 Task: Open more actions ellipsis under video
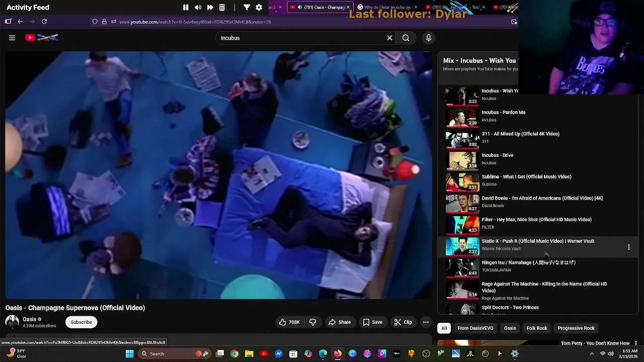click(426, 322)
